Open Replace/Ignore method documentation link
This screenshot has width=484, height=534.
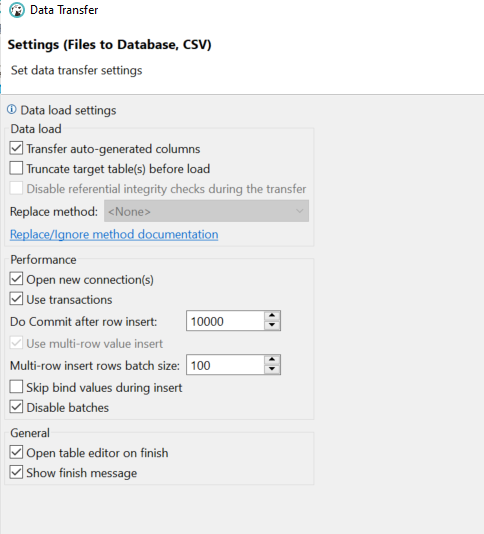click(114, 234)
